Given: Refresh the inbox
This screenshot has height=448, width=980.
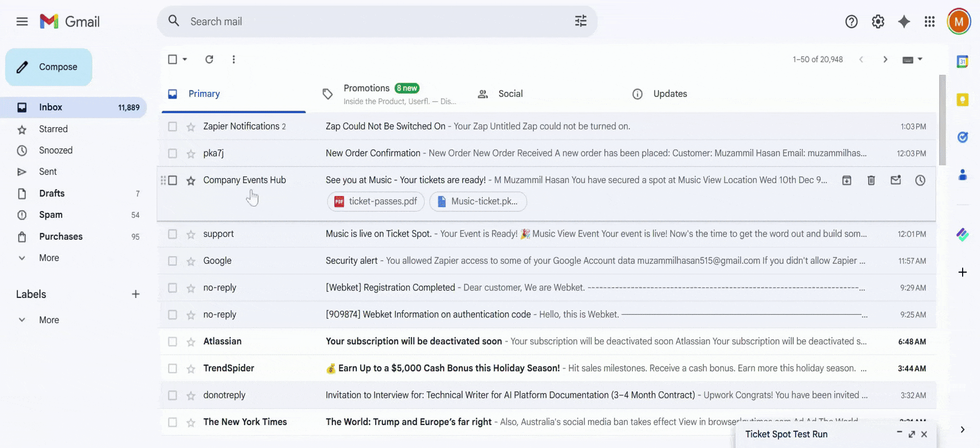Looking at the screenshot, I should click(x=209, y=59).
